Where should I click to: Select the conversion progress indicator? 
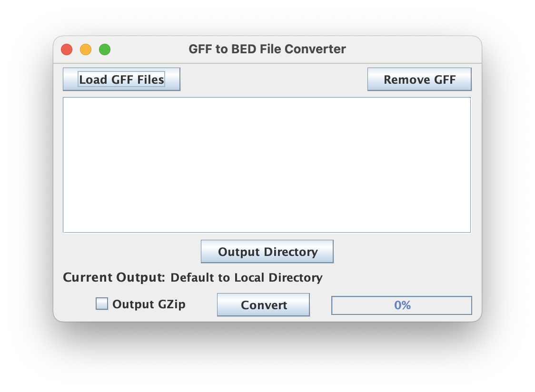tap(401, 305)
